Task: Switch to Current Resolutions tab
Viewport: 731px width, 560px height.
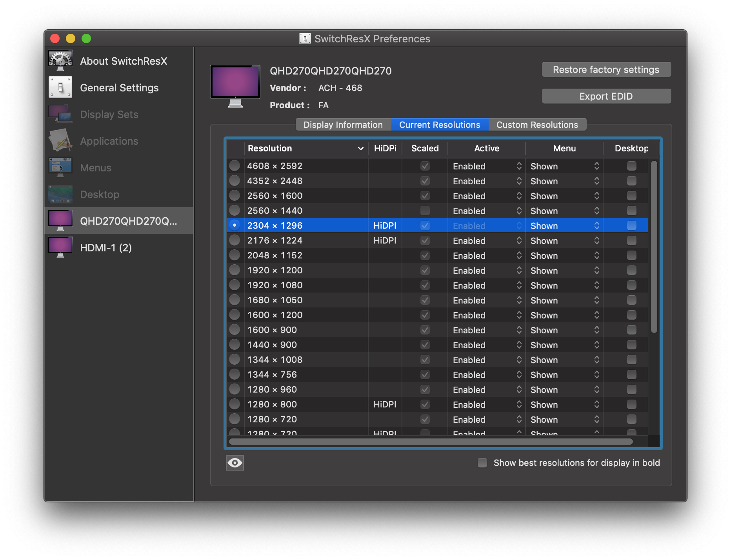Action: click(x=440, y=125)
